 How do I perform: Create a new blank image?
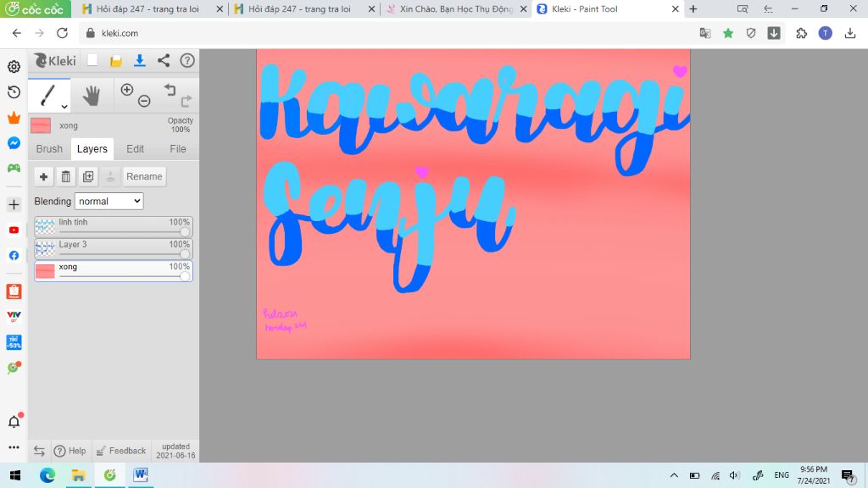pyautogui.click(x=92, y=60)
